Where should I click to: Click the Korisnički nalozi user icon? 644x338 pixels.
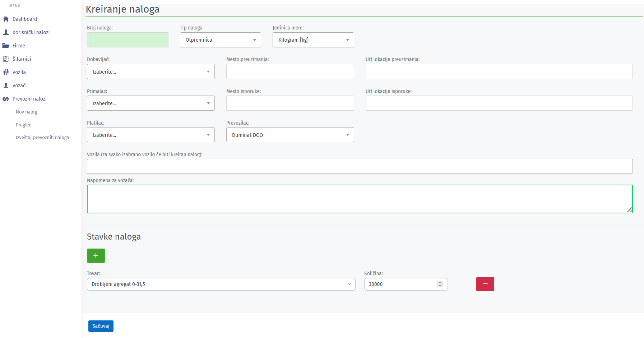(x=6, y=32)
